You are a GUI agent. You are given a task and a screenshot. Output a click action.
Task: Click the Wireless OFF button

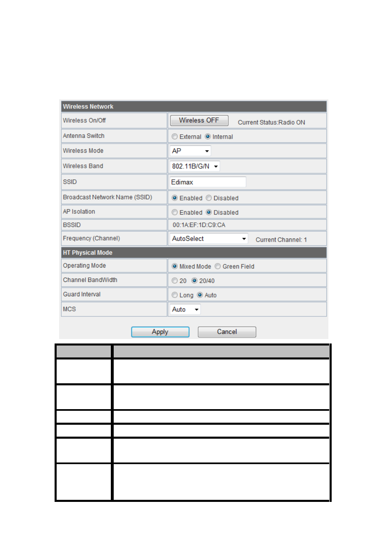pos(199,120)
